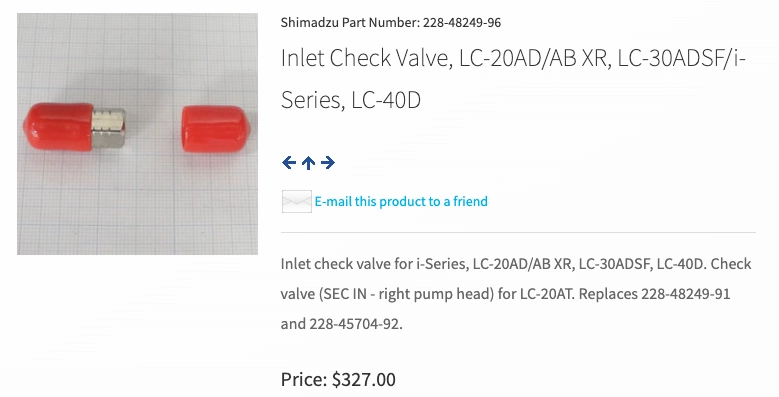Click the detached red cap in photo

click(x=215, y=128)
